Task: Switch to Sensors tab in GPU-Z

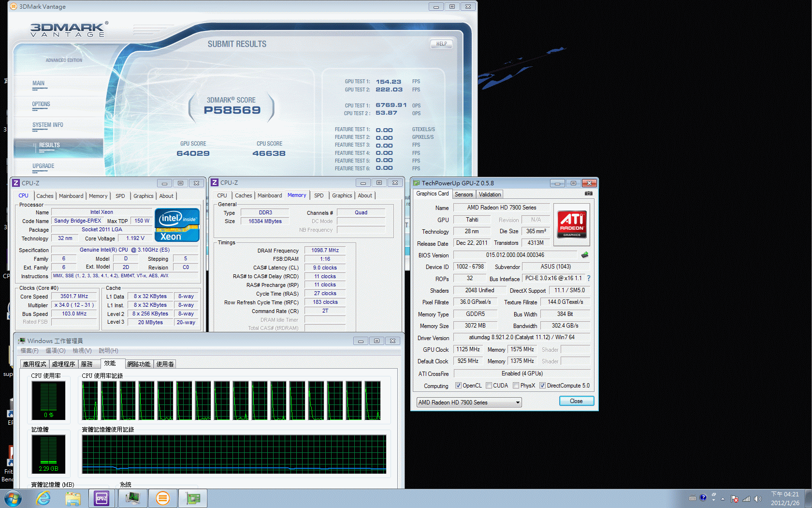Action: [464, 194]
